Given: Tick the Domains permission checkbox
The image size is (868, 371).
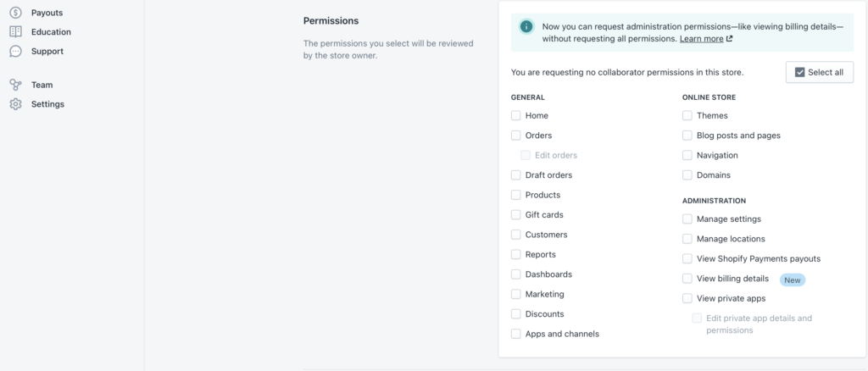Looking at the screenshot, I should pos(687,175).
